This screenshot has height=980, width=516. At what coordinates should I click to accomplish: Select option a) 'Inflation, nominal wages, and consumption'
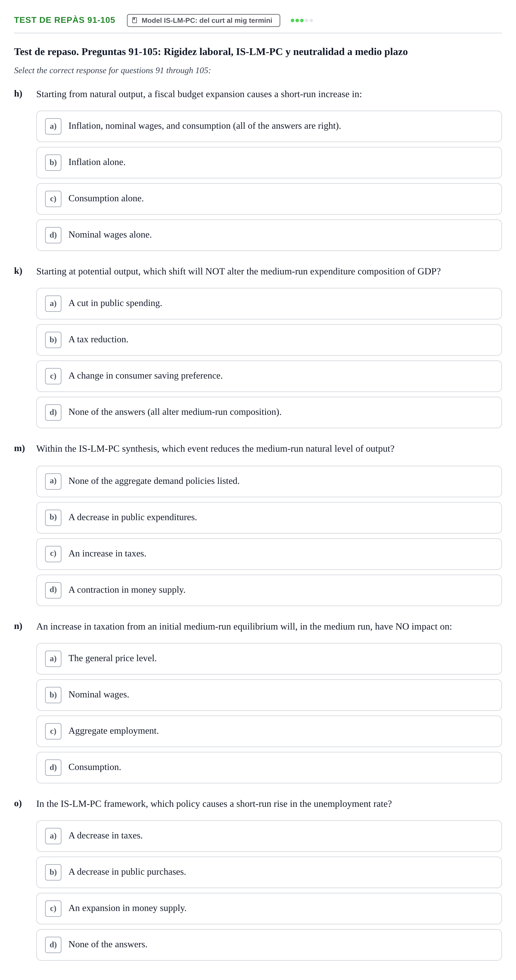(269, 126)
